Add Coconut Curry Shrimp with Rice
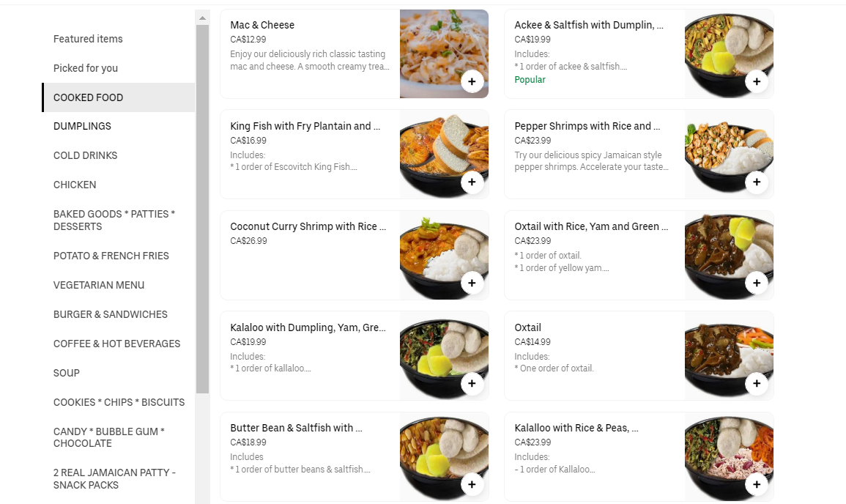 [472, 283]
